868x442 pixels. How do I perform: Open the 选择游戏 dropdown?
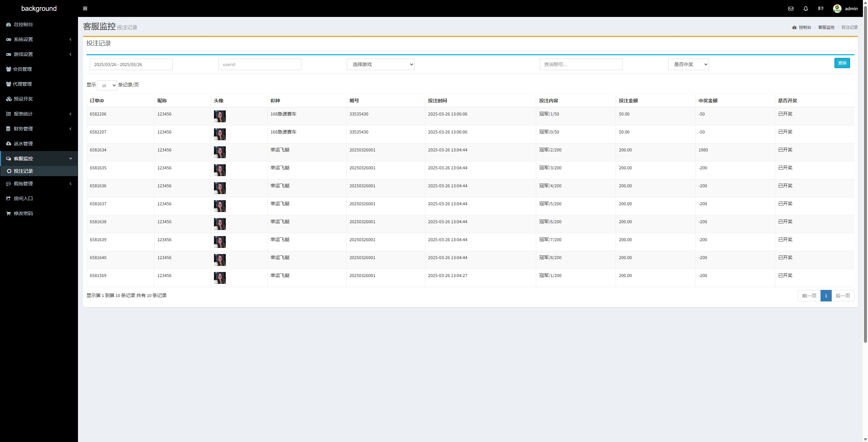[x=380, y=64]
